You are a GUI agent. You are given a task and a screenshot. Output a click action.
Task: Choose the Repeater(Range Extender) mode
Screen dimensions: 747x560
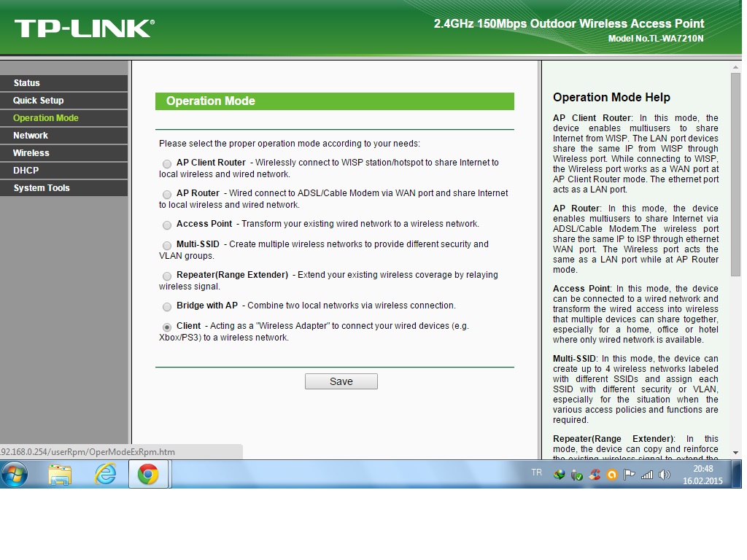coord(167,276)
